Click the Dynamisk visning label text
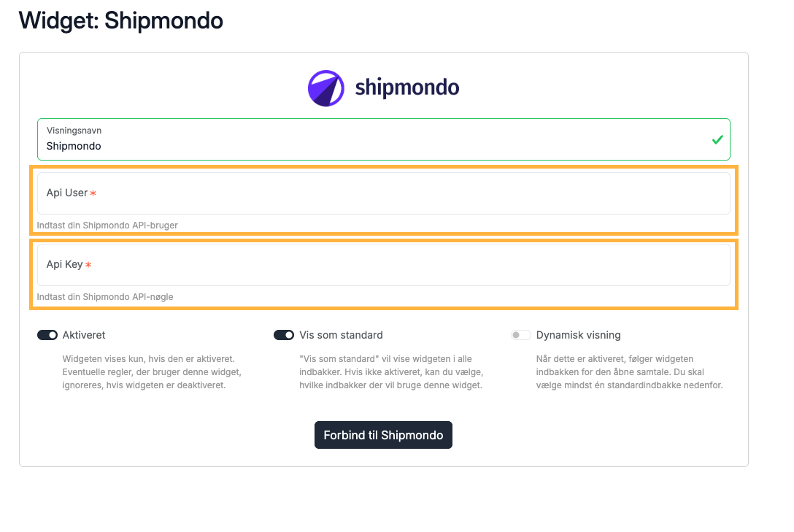 click(578, 335)
